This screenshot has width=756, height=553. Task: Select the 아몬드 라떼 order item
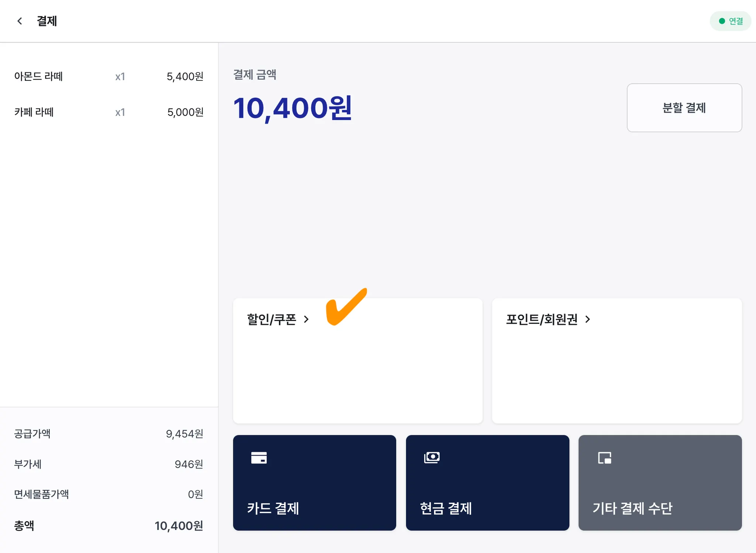tap(109, 76)
